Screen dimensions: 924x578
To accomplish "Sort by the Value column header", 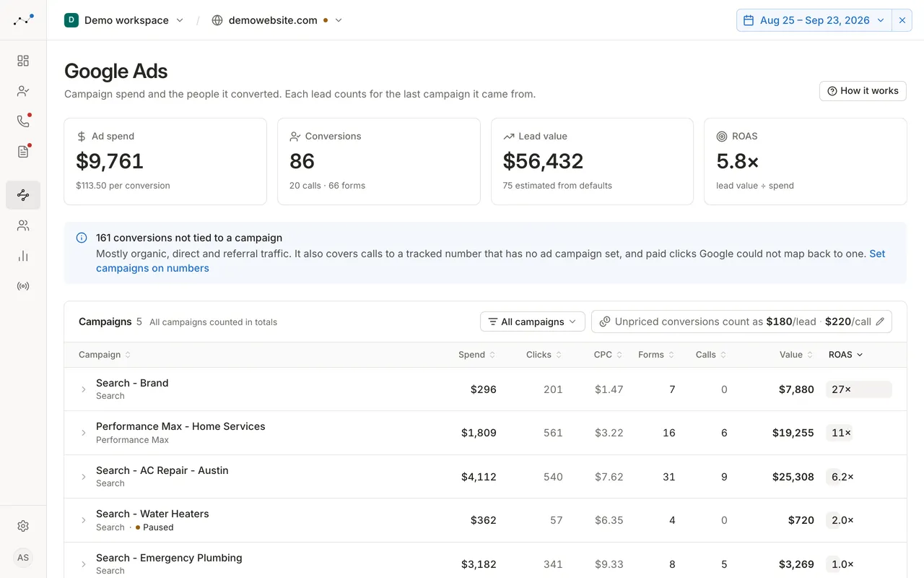I will click(x=797, y=355).
